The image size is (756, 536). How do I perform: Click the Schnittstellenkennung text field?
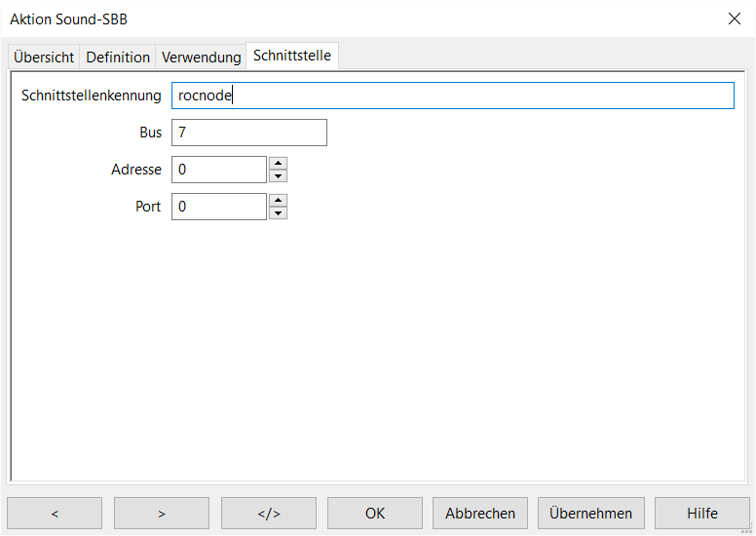tap(452, 96)
